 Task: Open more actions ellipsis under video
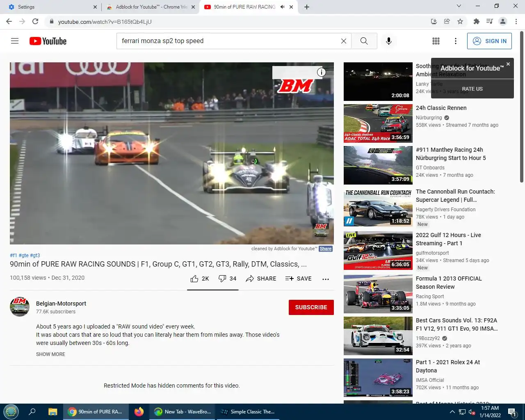pyautogui.click(x=326, y=279)
